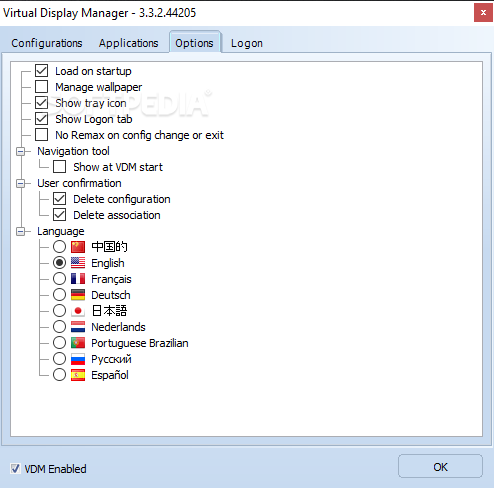This screenshot has width=494, height=488.
Task: Open the Options tab
Action: [194, 43]
